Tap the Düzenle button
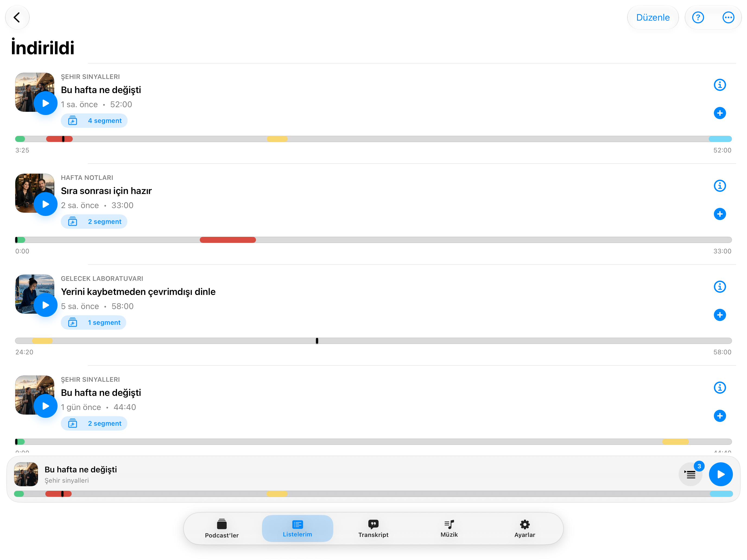Screen dimensions: 747x560 653,18
